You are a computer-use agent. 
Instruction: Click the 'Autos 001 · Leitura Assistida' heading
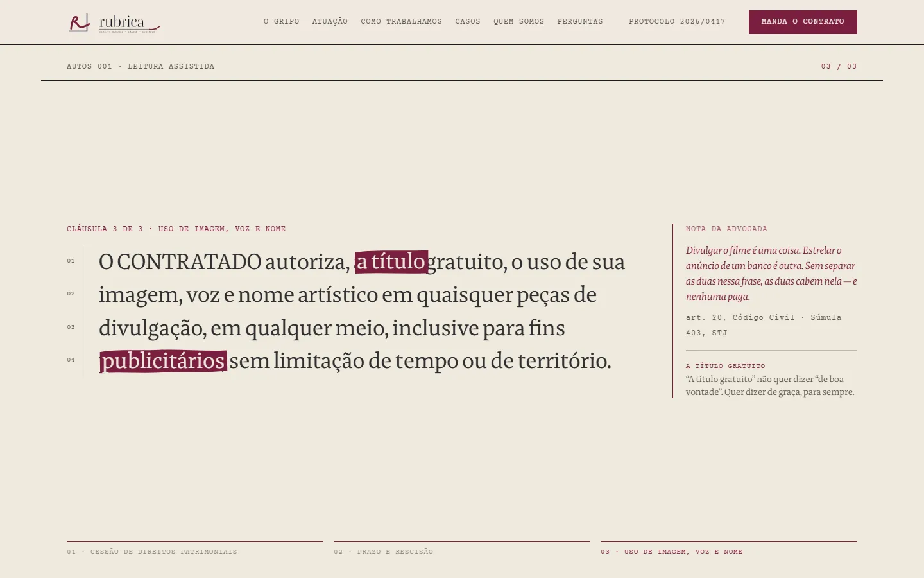click(141, 66)
